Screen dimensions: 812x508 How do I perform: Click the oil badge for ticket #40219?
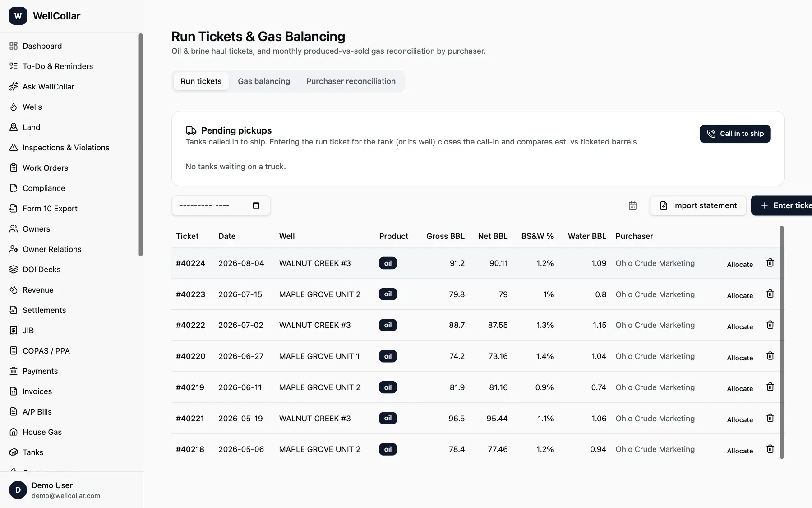coord(388,387)
